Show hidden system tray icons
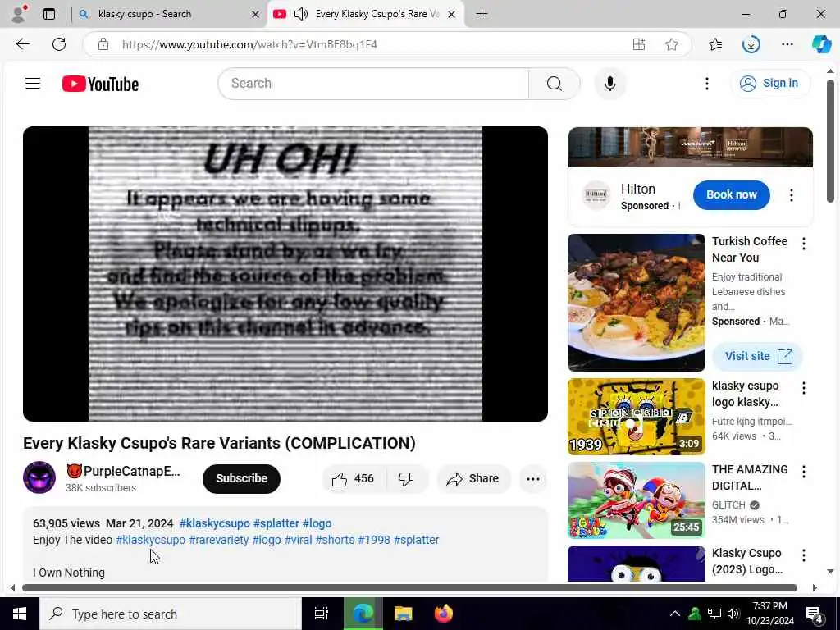The width and height of the screenshot is (840, 630). (x=675, y=614)
